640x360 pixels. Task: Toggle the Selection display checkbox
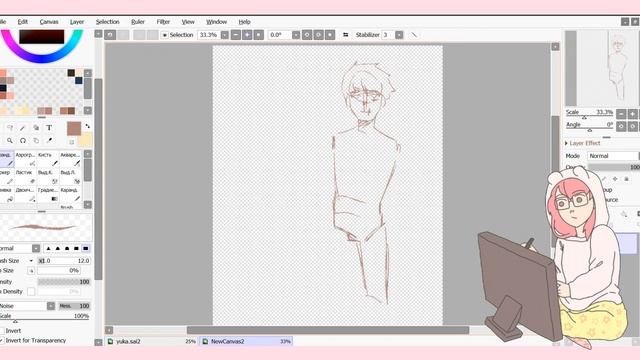164,35
